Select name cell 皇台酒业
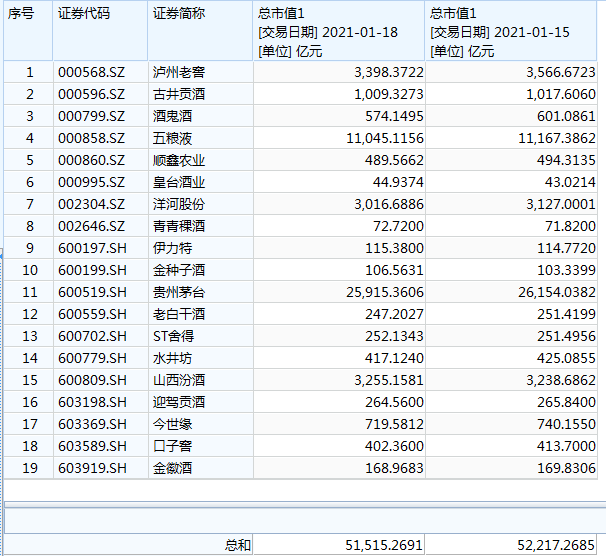This screenshot has height=556, width=606. click(201, 182)
